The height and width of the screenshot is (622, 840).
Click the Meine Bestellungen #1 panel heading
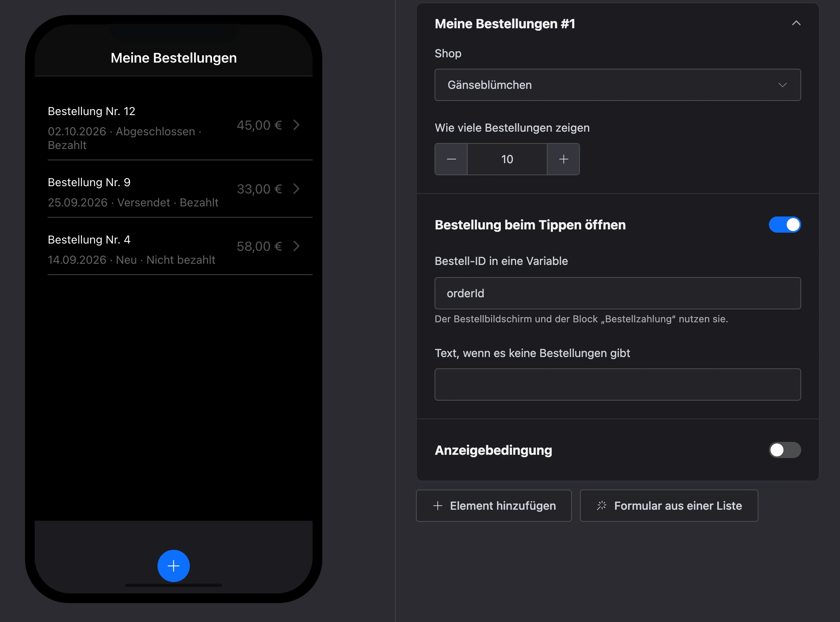(x=505, y=24)
